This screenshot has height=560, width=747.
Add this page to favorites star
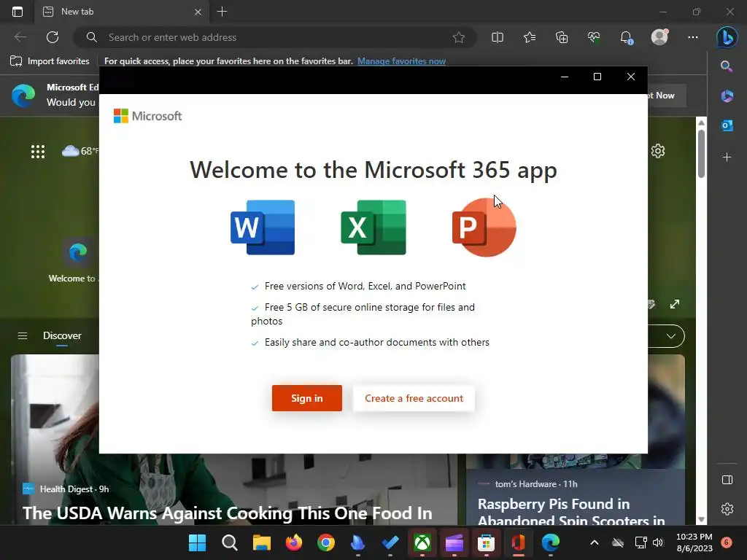pyautogui.click(x=459, y=37)
